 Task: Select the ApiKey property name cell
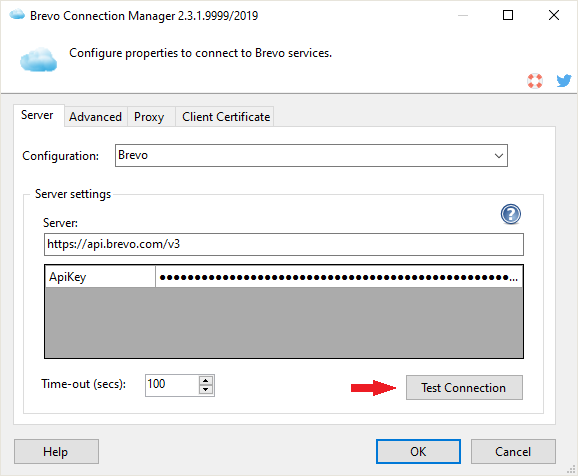click(100, 277)
